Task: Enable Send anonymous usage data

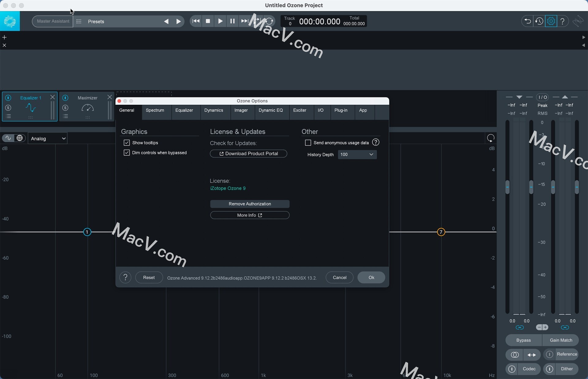Action: click(308, 143)
